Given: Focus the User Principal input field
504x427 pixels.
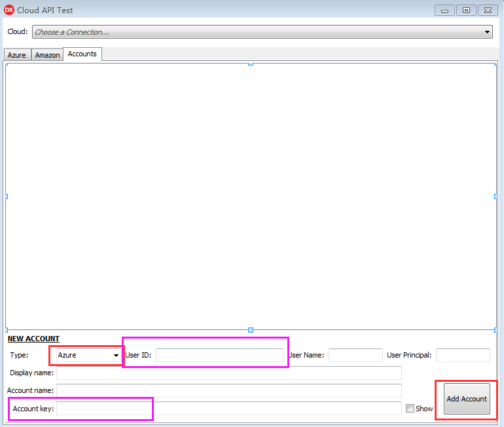Looking at the screenshot, I should pyautogui.click(x=463, y=355).
